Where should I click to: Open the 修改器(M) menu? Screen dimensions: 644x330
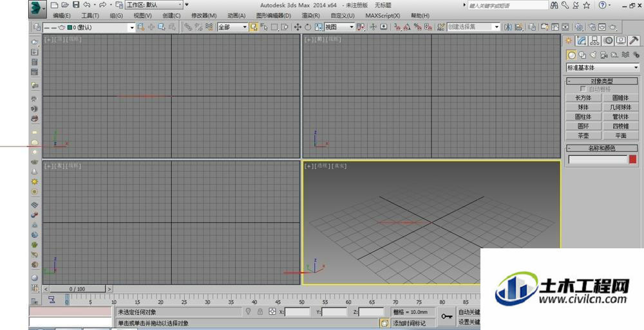(x=204, y=15)
